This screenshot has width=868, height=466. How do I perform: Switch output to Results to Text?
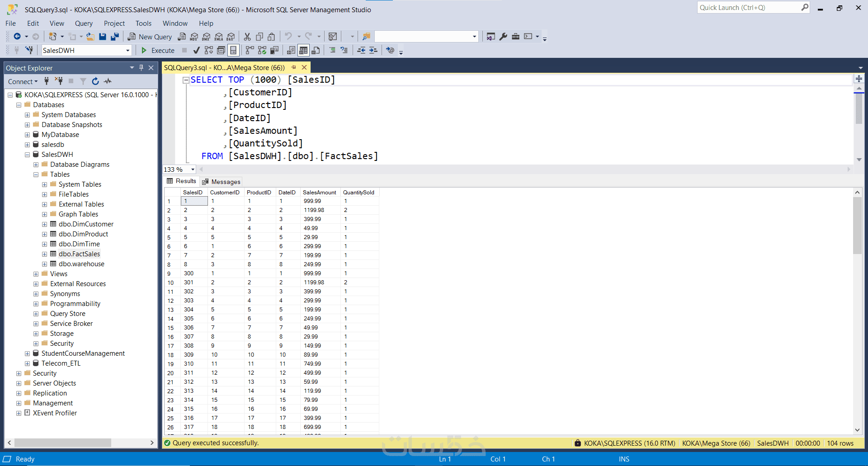tap(291, 50)
